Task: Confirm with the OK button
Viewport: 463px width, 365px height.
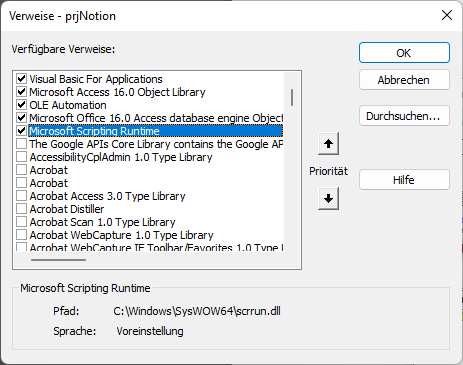Action: pyautogui.click(x=404, y=53)
